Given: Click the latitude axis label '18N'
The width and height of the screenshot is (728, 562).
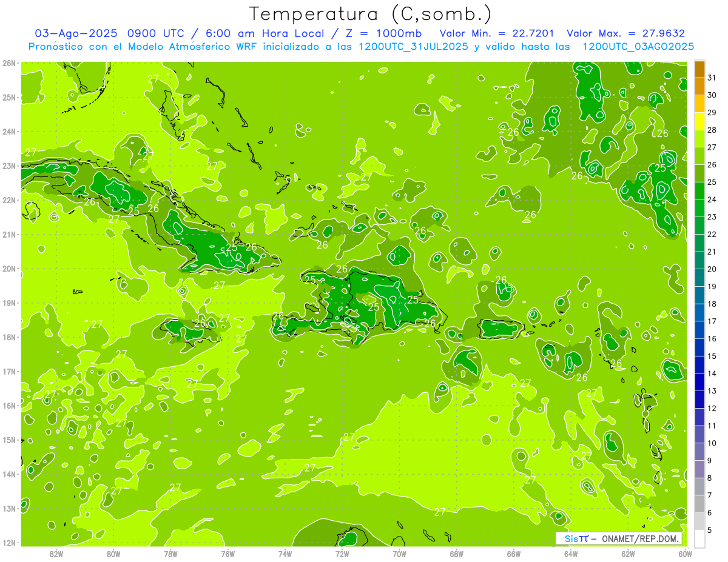Looking at the screenshot, I should [9, 337].
